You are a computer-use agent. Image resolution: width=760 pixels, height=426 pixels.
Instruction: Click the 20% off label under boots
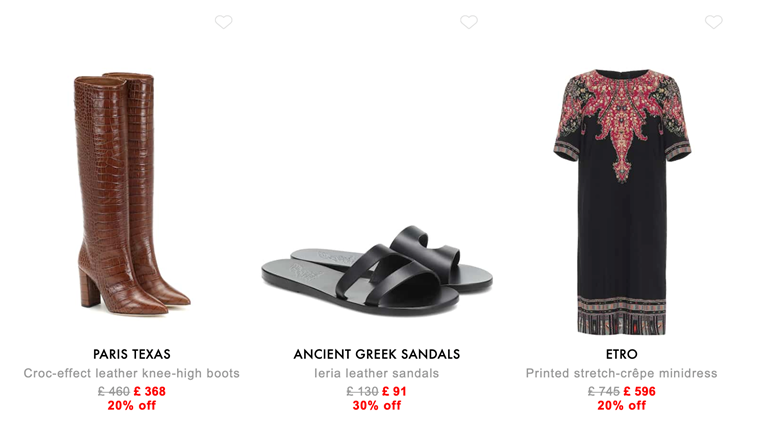tap(132, 406)
